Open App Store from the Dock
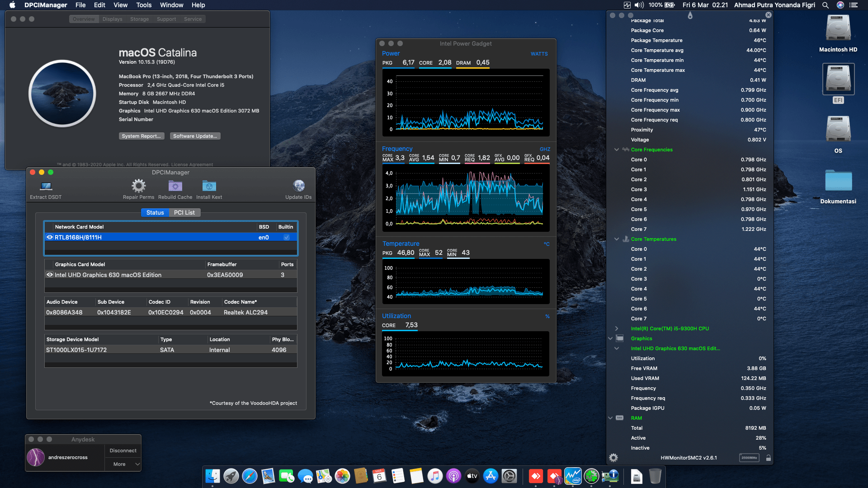Image resolution: width=868 pixels, height=488 pixels. click(491, 476)
